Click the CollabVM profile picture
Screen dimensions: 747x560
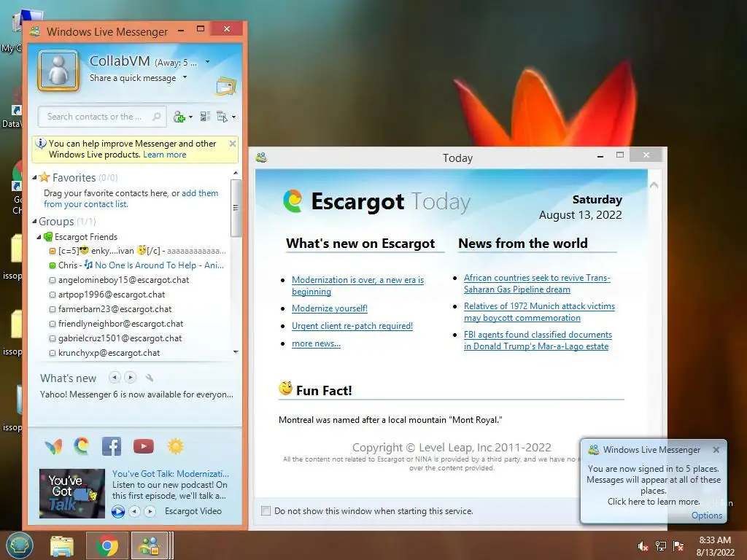[58, 71]
